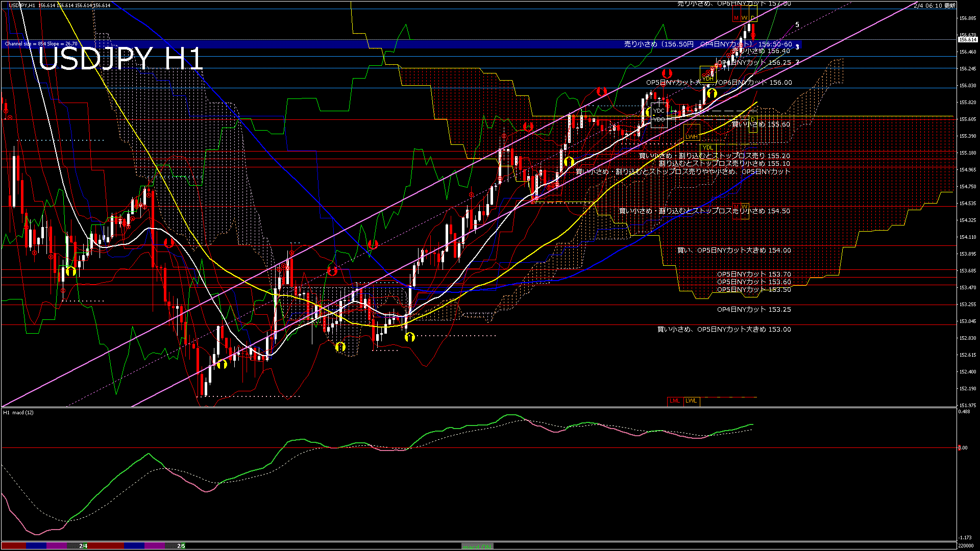Screen dimensions: 980x551
Task: Toggle the macd ON button
Action: [x=477, y=546]
